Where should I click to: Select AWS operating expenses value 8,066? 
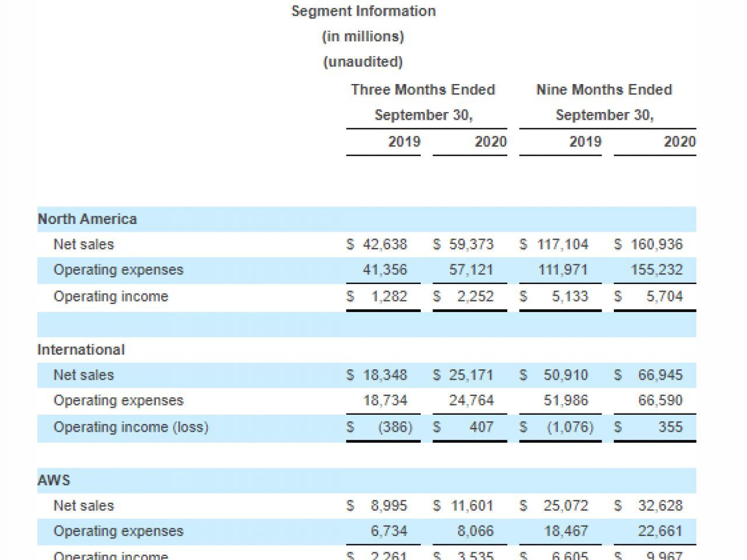pyautogui.click(x=476, y=531)
